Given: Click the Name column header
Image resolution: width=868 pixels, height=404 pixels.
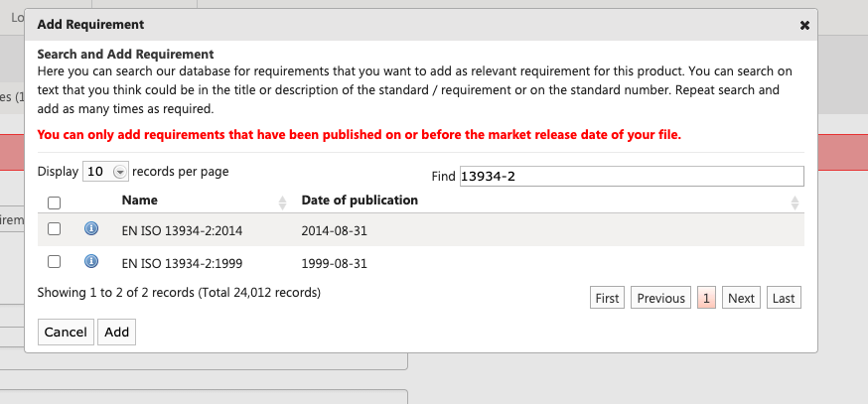Looking at the screenshot, I should pyautogui.click(x=139, y=201).
